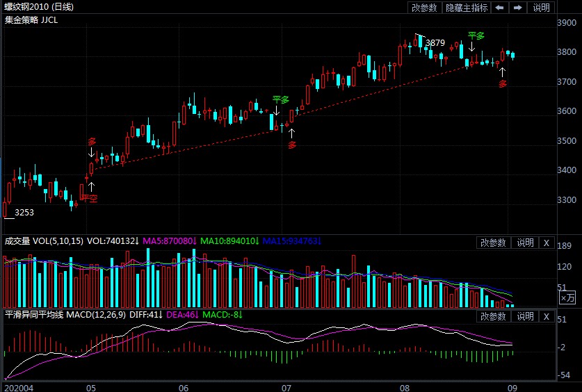This screenshot has width=582, height=392.
Task: Click the 3879 high price label
Action: point(435,43)
